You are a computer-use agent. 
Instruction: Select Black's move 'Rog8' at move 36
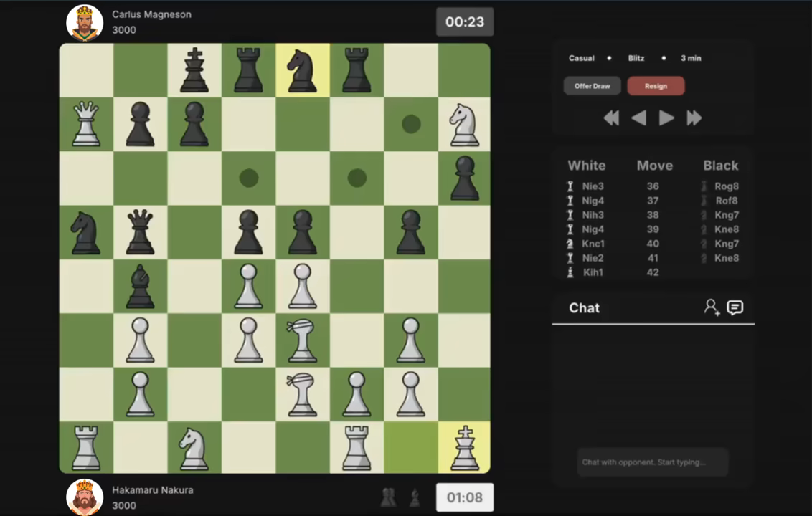point(727,186)
